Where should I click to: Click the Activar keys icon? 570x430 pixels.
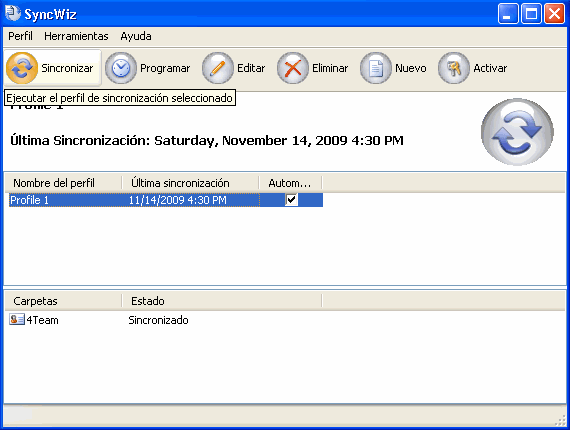pos(454,68)
